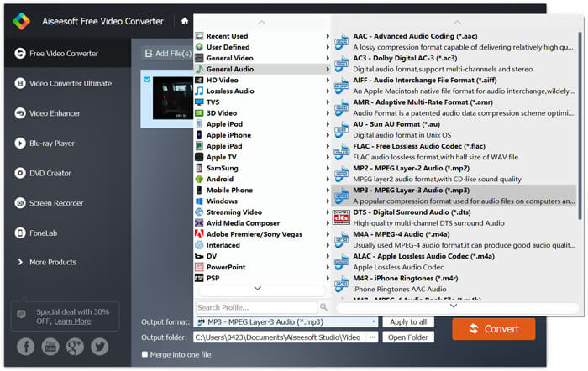
Task: Click the format list down arrow
Action: 454,306
